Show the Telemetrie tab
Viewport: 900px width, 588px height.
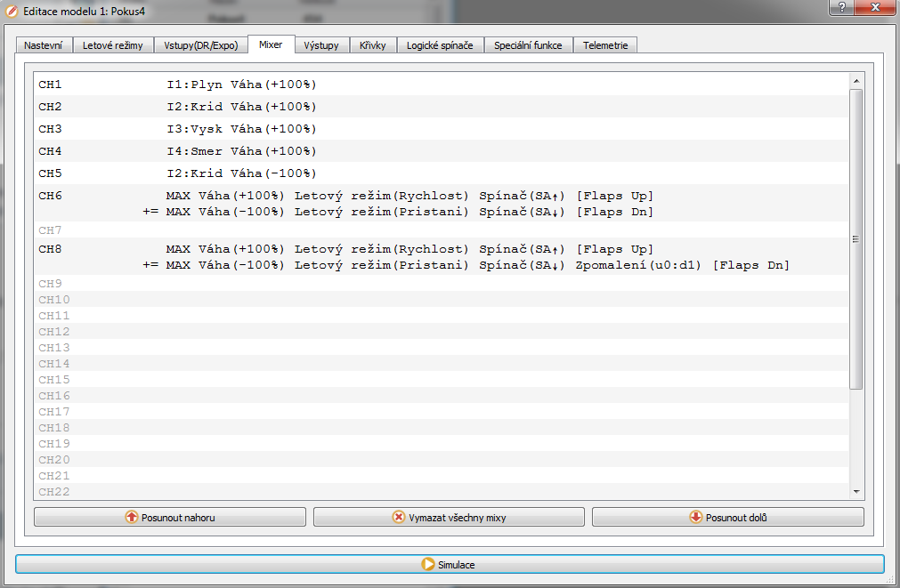point(605,45)
